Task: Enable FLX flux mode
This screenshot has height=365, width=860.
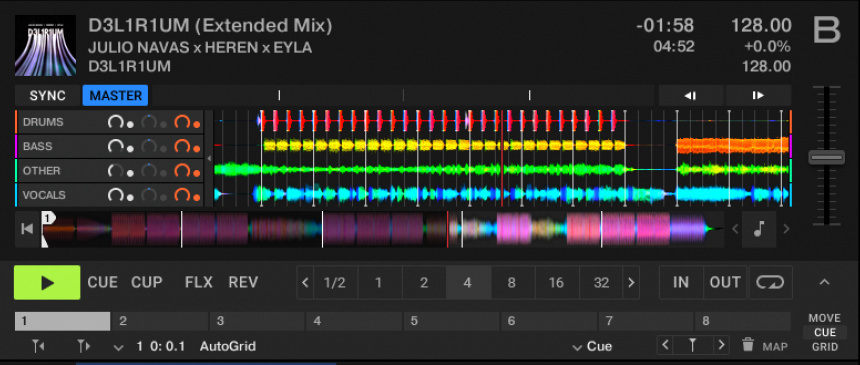Action: pos(199,283)
